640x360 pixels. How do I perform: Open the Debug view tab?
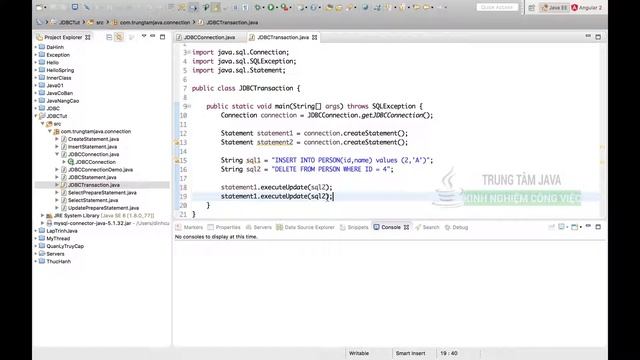[456, 227]
